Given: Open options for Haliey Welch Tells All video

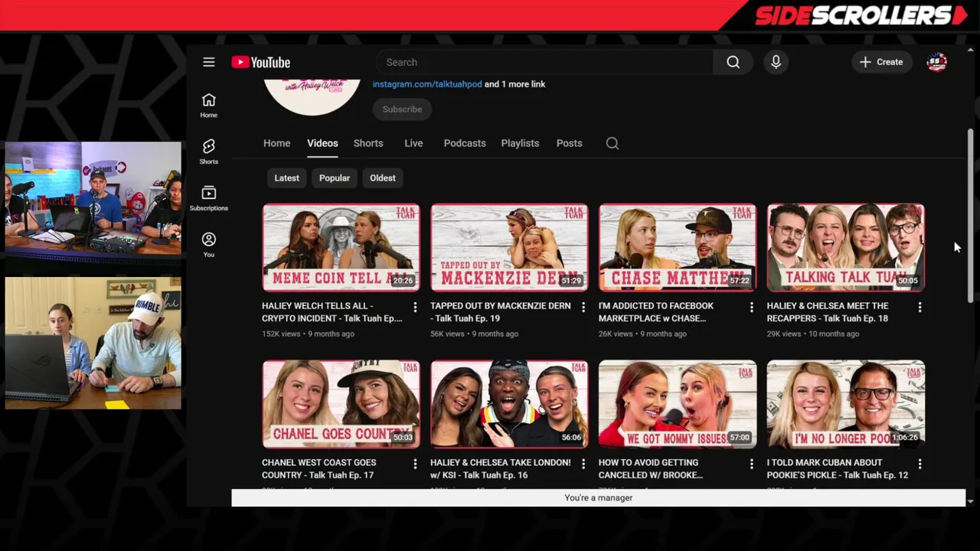Looking at the screenshot, I should pos(415,307).
